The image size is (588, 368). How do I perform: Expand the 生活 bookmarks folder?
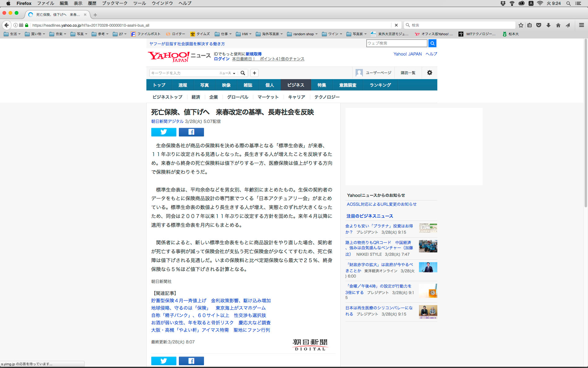[x=12, y=34]
